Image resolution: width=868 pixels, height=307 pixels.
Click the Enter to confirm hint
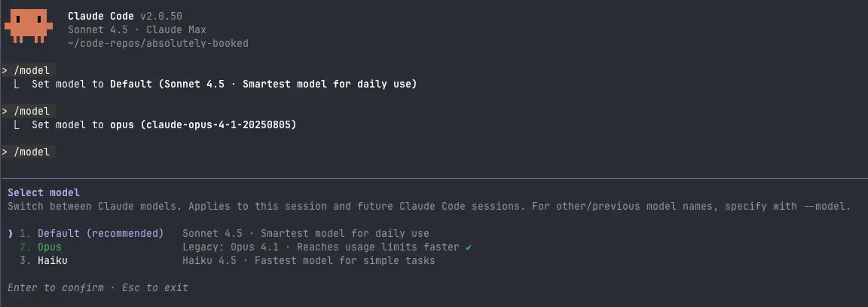[x=56, y=287]
